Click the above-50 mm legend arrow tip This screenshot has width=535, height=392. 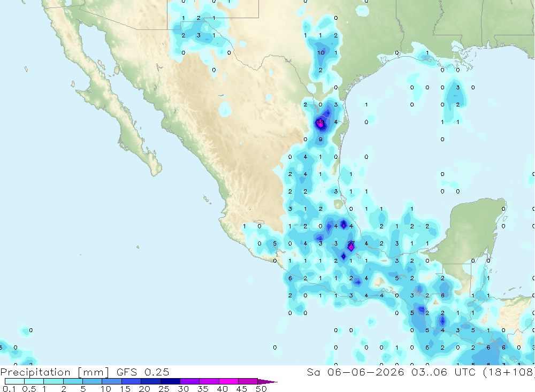pos(267,382)
